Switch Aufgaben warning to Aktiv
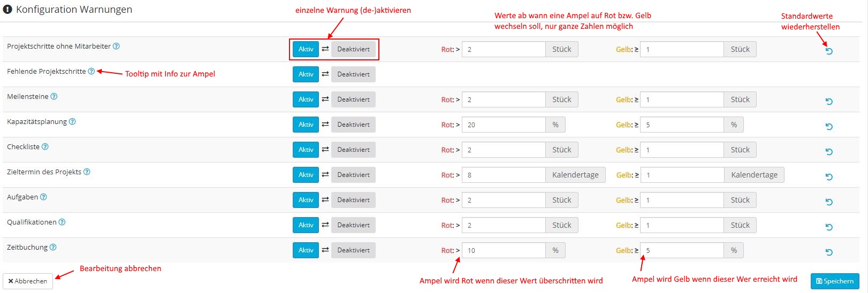868x293 pixels. click(x=306, y=200)
